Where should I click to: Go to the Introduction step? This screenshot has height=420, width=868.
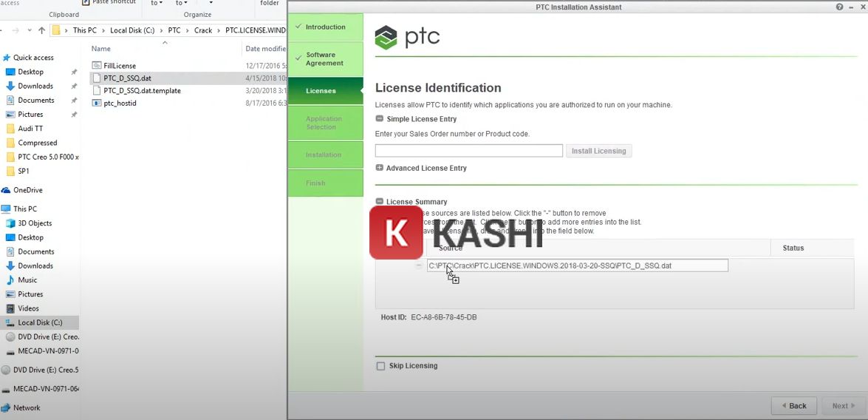[x=326, y=27]
